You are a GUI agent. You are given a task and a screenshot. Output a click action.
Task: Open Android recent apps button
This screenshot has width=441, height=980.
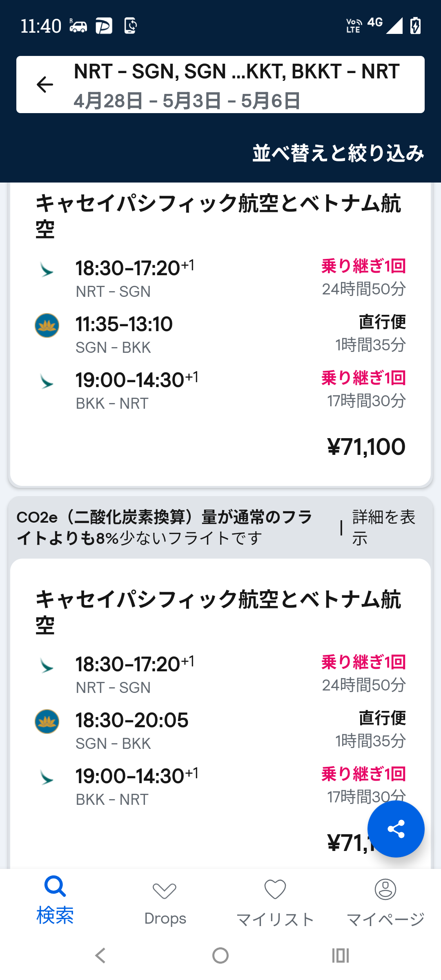(x=340, y=955)
